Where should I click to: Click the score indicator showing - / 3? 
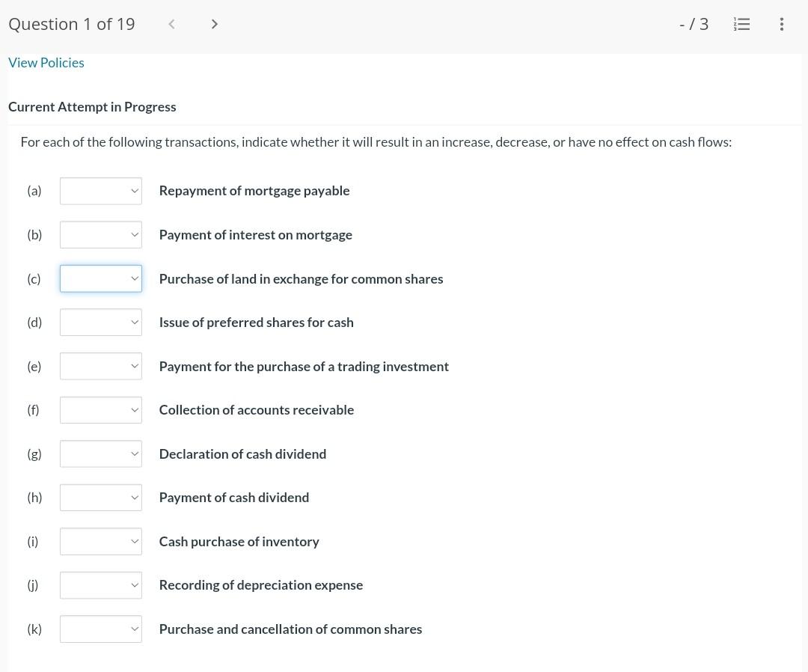[694, 24]
